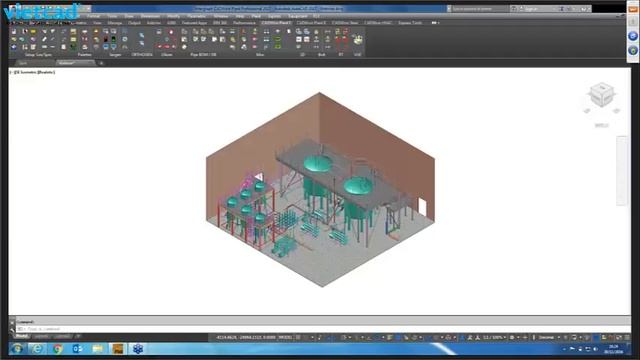
Task: Expand the Setup Size/Spec panel title
Action: coord(38,54)
